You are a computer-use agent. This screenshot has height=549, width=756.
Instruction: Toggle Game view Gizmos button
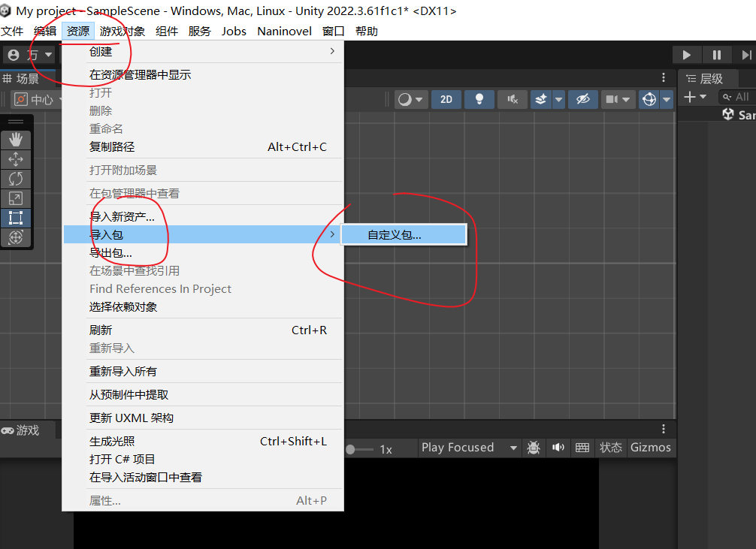[650, 448]
